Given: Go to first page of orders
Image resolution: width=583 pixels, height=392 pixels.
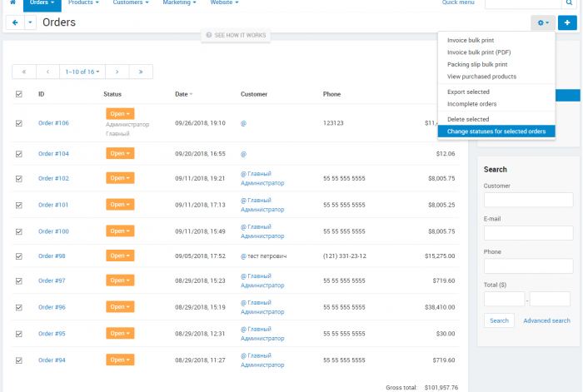Looking at the screenshot, I should (24, 72).
